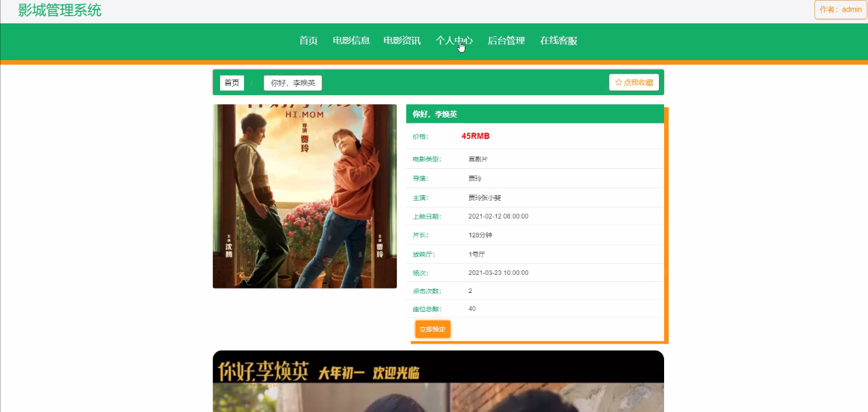Select the 后台管理 menu item
Image resolution: width=868 pixels, height=412 pixels.
[x=506, y=41]
